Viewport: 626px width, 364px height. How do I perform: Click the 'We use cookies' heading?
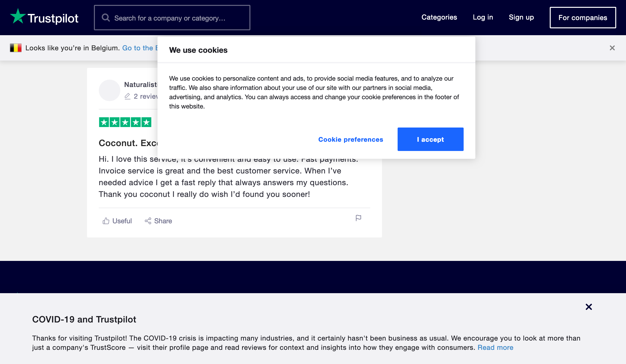click(198, 50)
